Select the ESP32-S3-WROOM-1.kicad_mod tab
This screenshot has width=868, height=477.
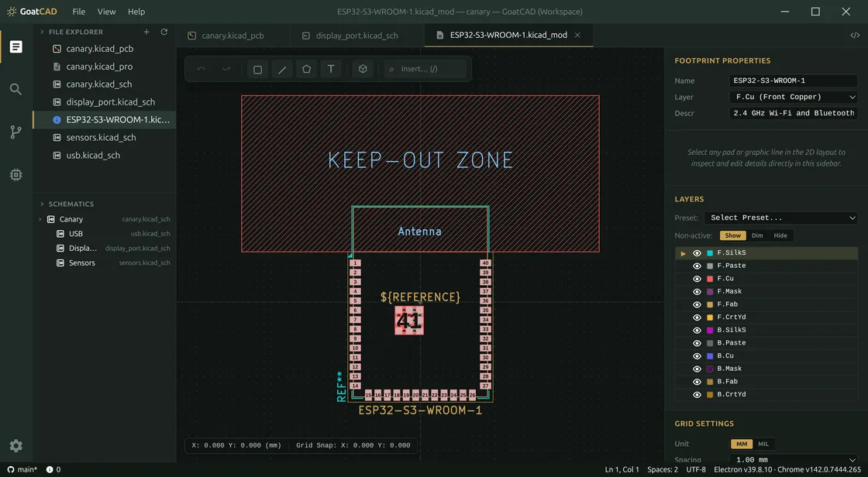click(x=508, y=35)
